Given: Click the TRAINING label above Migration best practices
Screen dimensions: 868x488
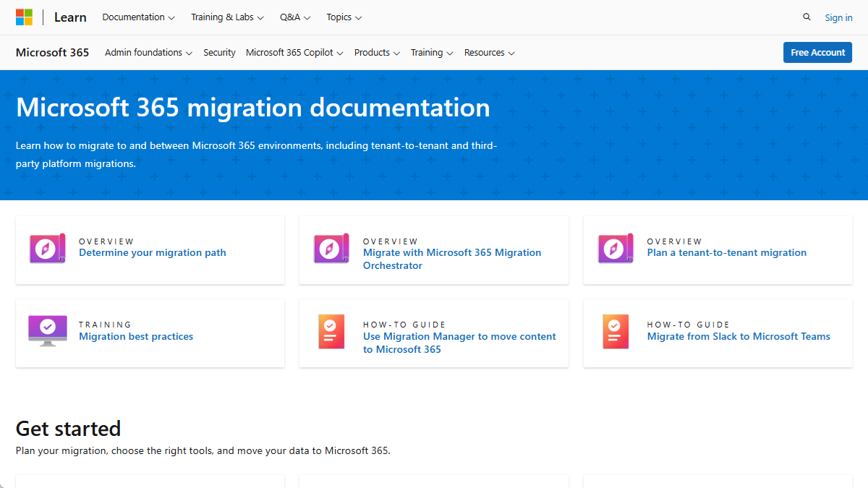Looking at the screenshot, I should [106, 325].
